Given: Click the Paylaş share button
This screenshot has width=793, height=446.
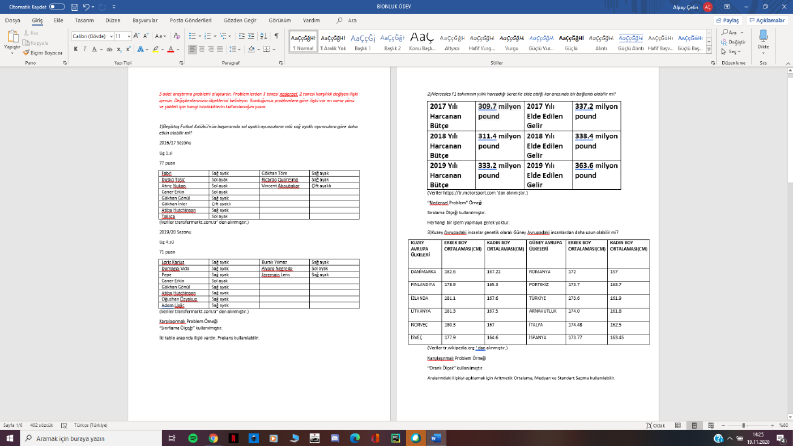Looking at the screenshot, I should 728,20.
